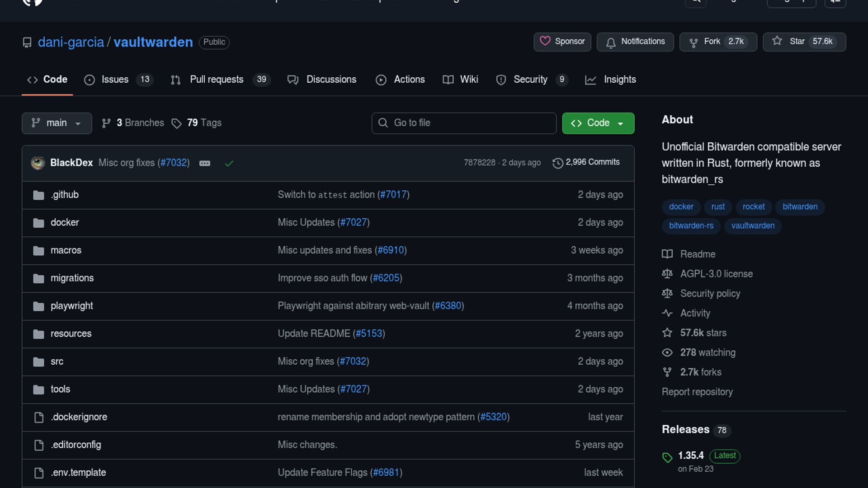Viewport: 868px width, 488px height.
Task: Click the Sponsor heart button
Action: [562, 42]
